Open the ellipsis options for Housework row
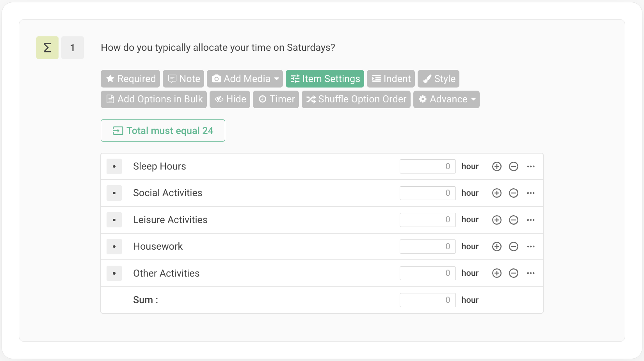Screen dimensions: 644x361 tap(531, 246)
